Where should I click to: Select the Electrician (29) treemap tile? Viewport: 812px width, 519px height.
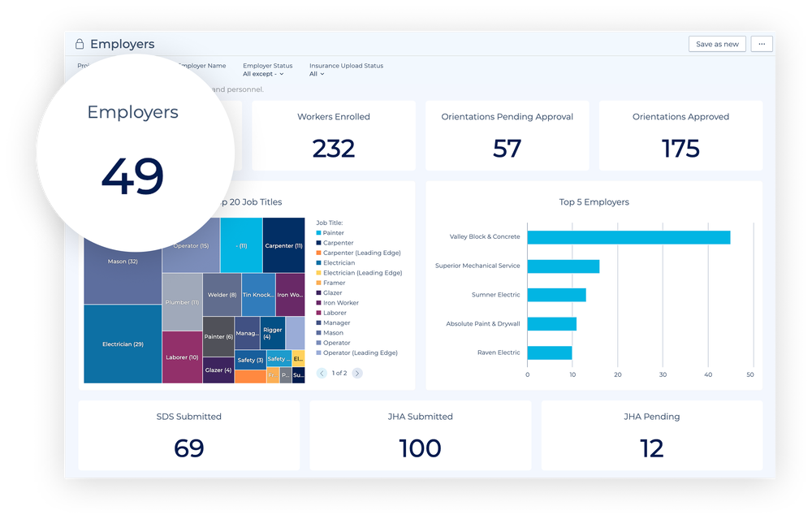tap(122, 344)
